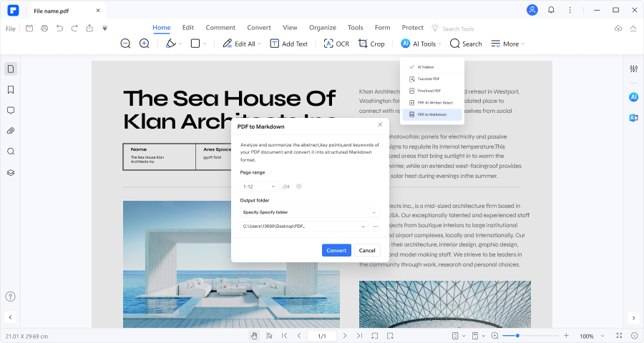
Task: Select the text selection cursor tool
Action: coord(269,336)
